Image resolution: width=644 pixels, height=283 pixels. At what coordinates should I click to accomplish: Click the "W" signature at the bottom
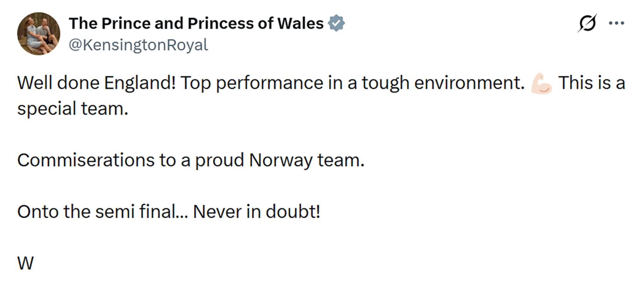point(25,263)
